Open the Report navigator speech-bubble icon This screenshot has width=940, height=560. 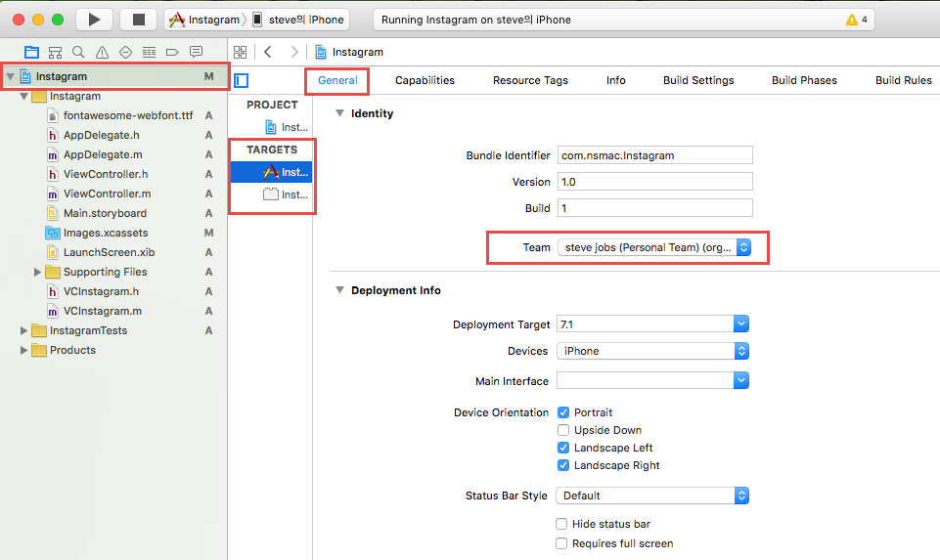pos(196,52)
